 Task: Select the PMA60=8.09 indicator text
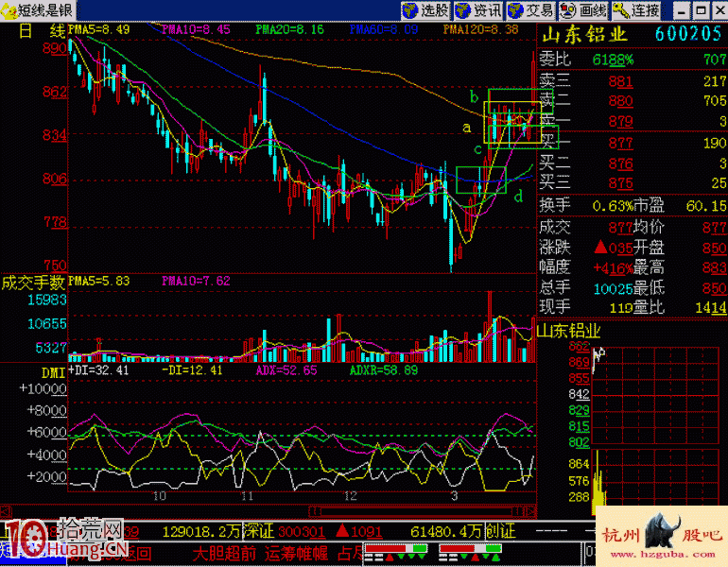point(384,29)
